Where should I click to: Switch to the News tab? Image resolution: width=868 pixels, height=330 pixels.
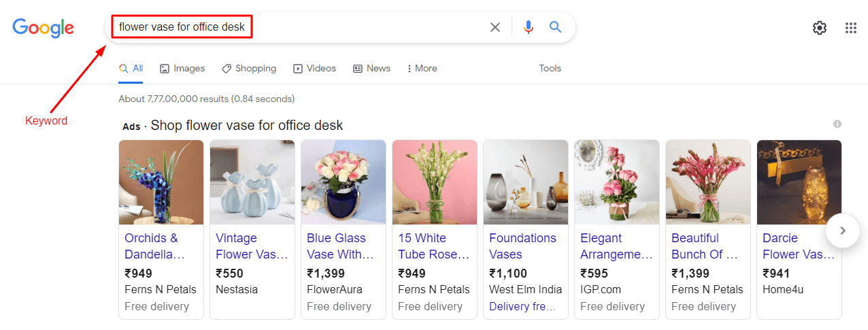pyautogui.click(x=372, y=69)
